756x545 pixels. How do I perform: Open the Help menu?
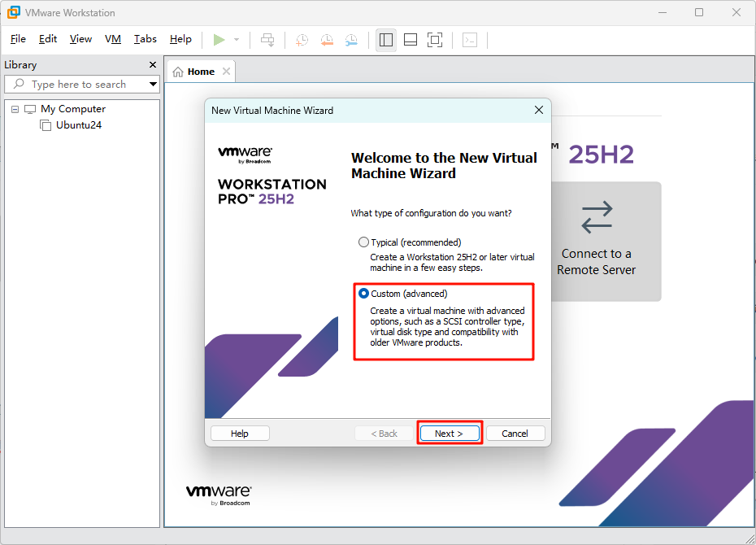pyautogui.click(x=180, y=39)
